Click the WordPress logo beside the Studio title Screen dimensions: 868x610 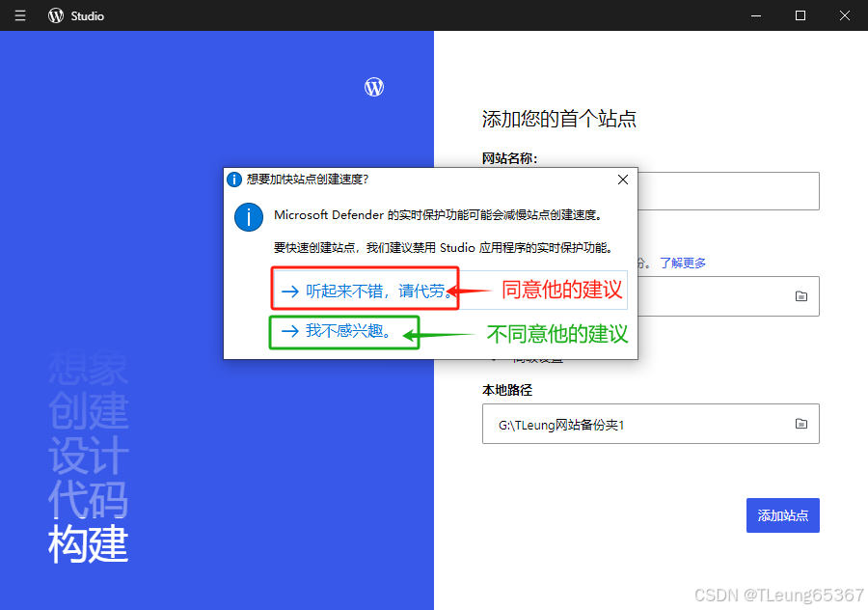pyautogui.click(x=56, y=15)
